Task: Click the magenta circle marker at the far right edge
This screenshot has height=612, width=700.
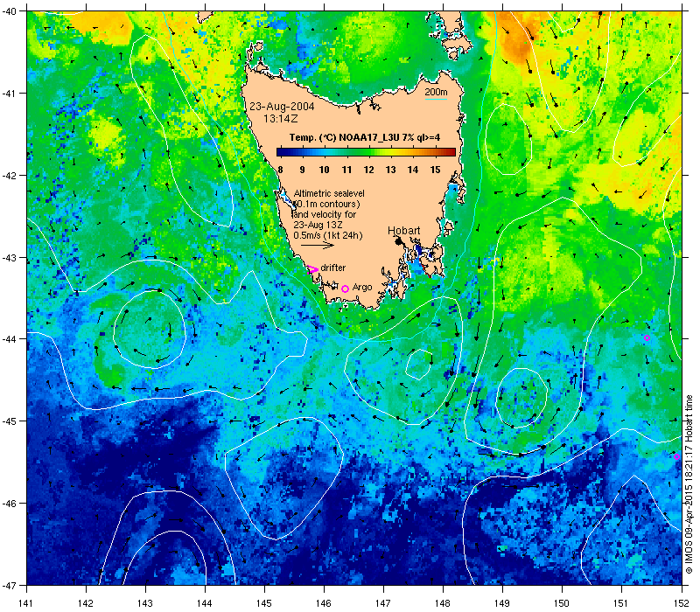Action: pos(676,456)
